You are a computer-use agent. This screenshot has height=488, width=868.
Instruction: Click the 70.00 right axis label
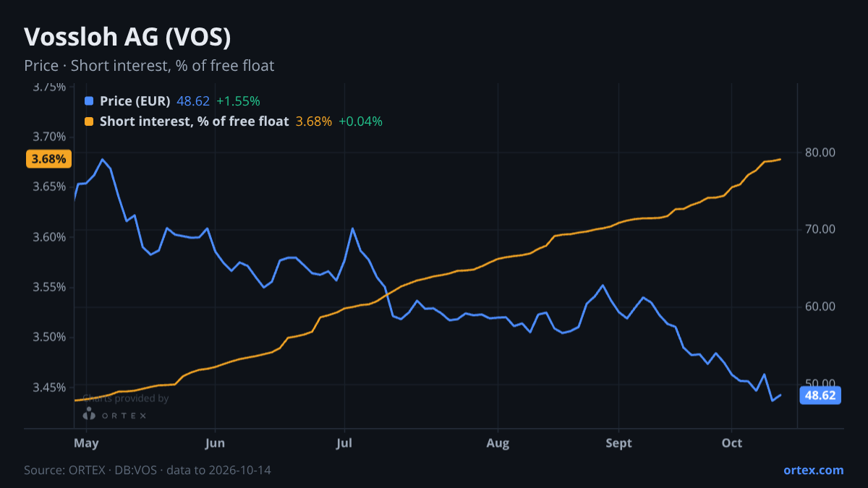coord(820,229)
